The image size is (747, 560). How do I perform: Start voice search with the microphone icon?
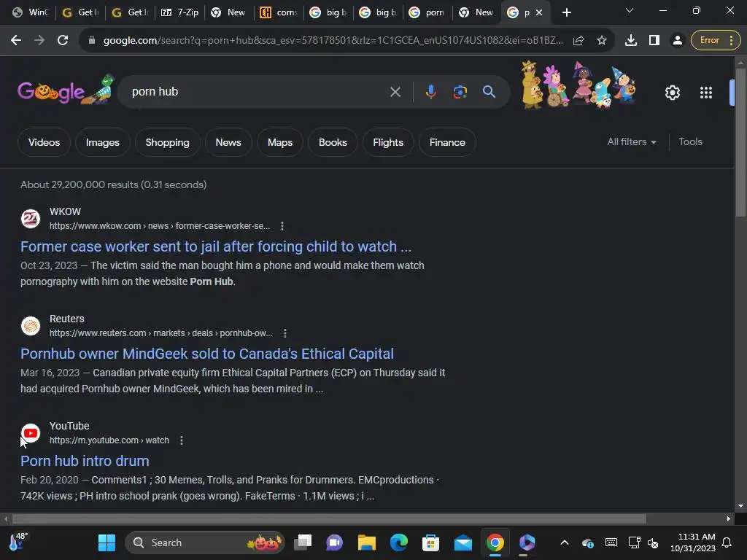[x=430, y=92]
